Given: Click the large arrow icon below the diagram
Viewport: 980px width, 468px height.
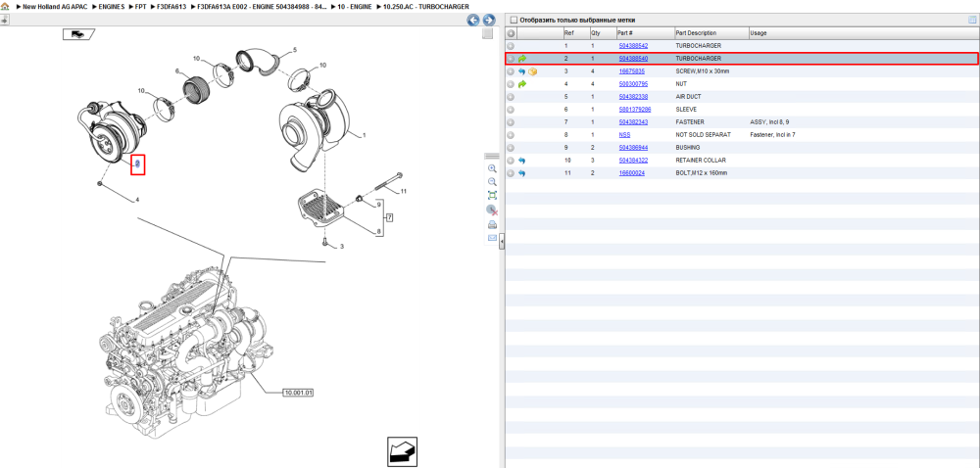Looking at the screenshot, I should point(402,451).
